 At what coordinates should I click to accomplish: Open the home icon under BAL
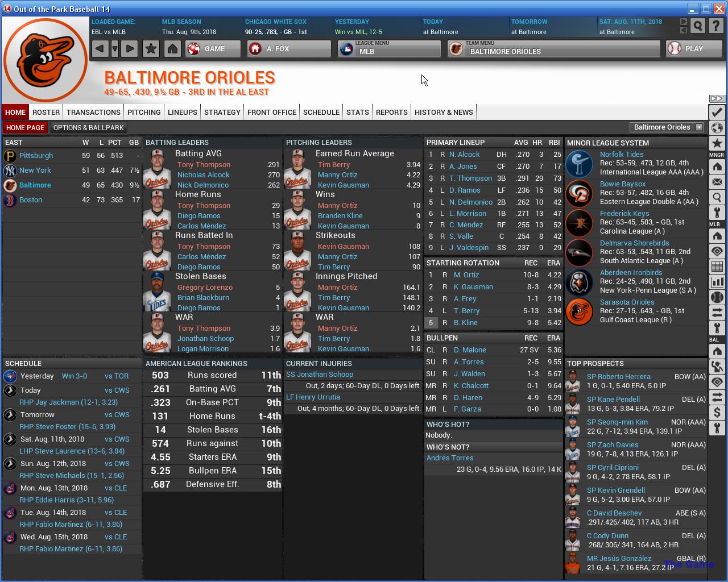pyautogui.click(x=717, y=351)
